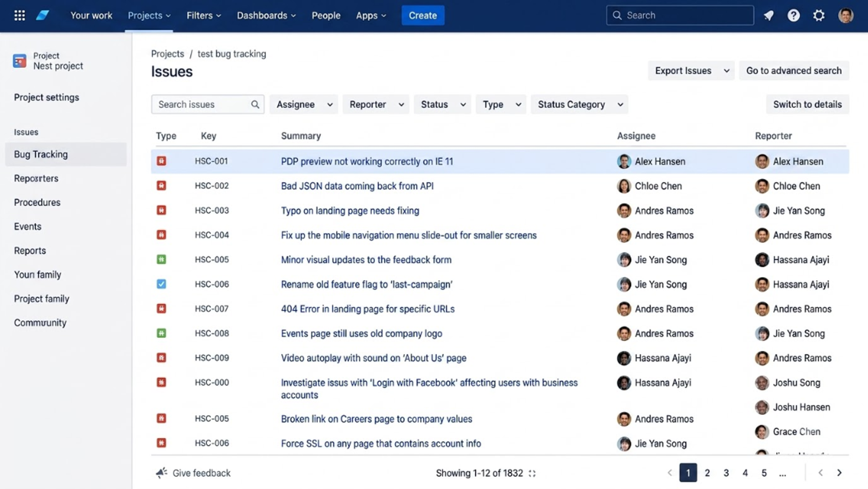This screenshot has width=868, height=489.
Task: Go to page 5 of results
Action: pos(764,473)
